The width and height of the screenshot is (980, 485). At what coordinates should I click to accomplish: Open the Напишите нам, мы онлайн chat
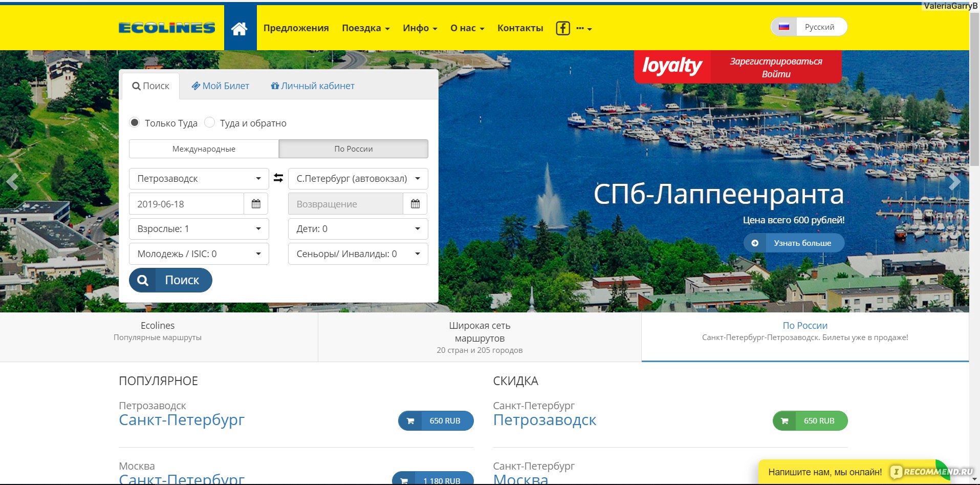pyautogui.click(x=825, y=472)
